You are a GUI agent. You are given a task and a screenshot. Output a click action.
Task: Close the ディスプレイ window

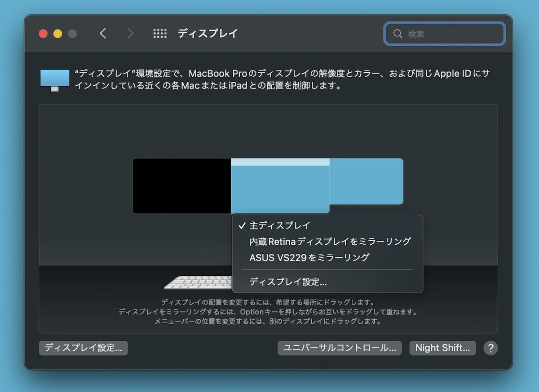pyautogui.click(x=43, y=34)
